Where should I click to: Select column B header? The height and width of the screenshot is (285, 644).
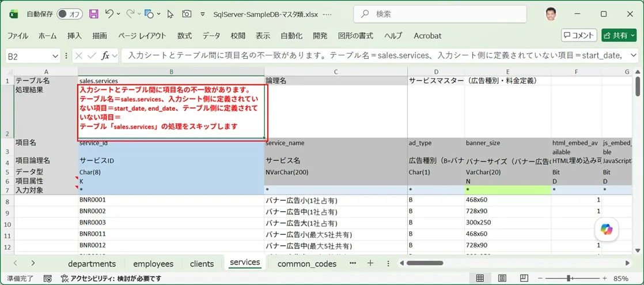pos(171,72)
